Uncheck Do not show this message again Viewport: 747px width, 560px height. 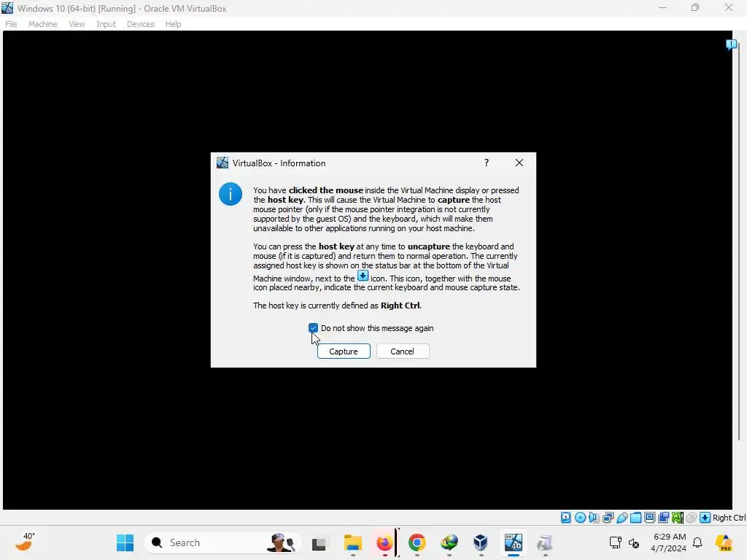pos(313,328)
